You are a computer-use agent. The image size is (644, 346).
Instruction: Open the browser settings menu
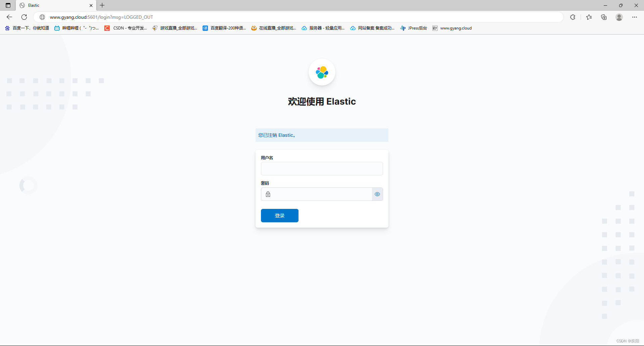[635, 17]
